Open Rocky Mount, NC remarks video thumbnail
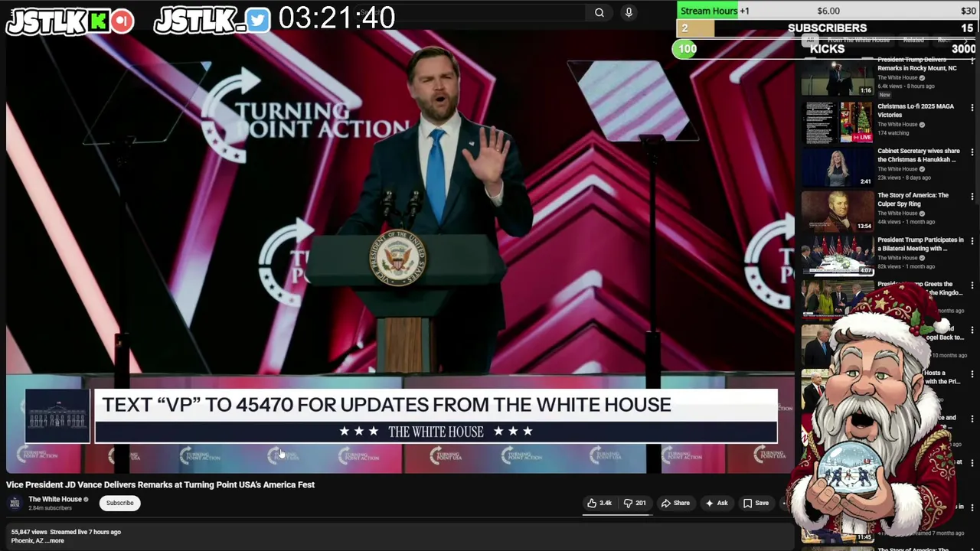Screen dimensions: 980x551 838,77
